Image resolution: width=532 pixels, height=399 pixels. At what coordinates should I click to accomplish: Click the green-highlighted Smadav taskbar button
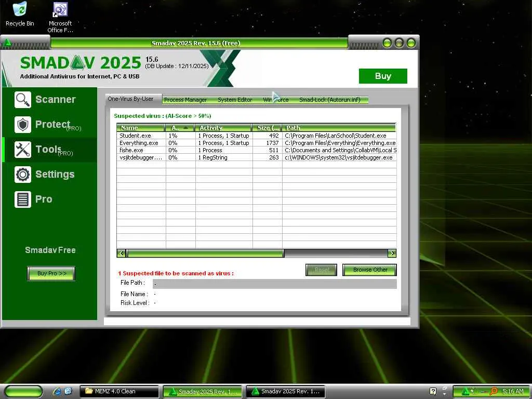point(203,391)
